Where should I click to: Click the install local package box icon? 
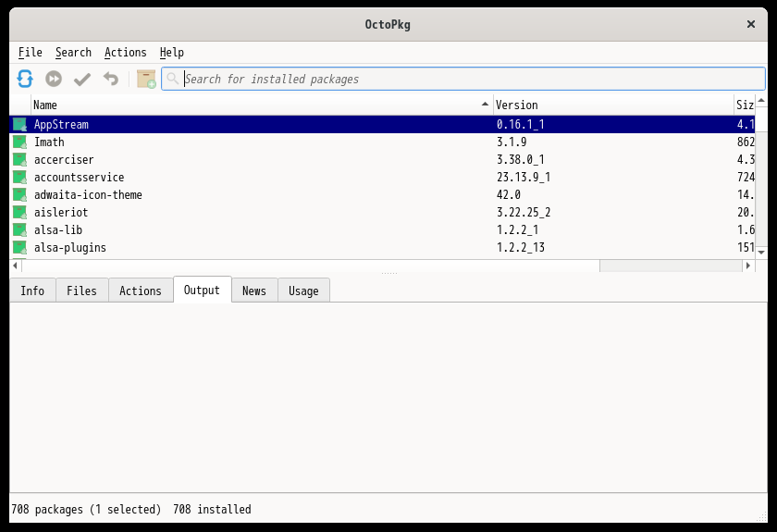click(146, 79)
